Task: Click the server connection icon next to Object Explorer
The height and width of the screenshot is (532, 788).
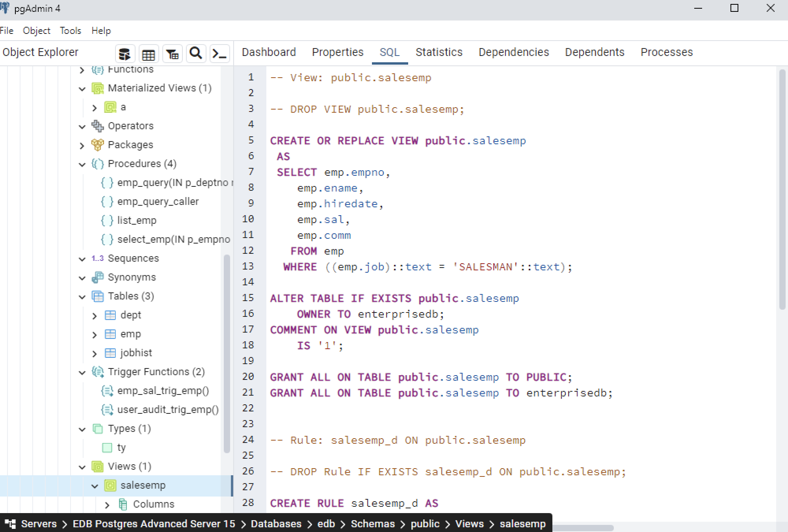Action: (x=125, y=54)
